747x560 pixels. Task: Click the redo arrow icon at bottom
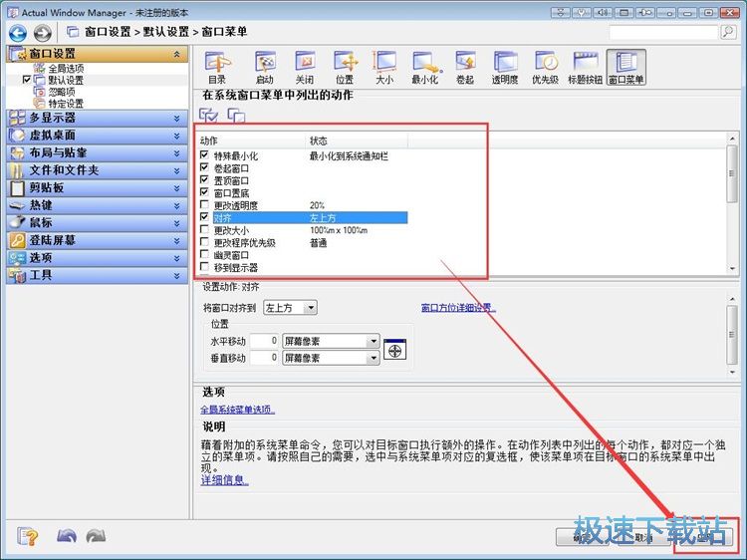click(97, 537)
